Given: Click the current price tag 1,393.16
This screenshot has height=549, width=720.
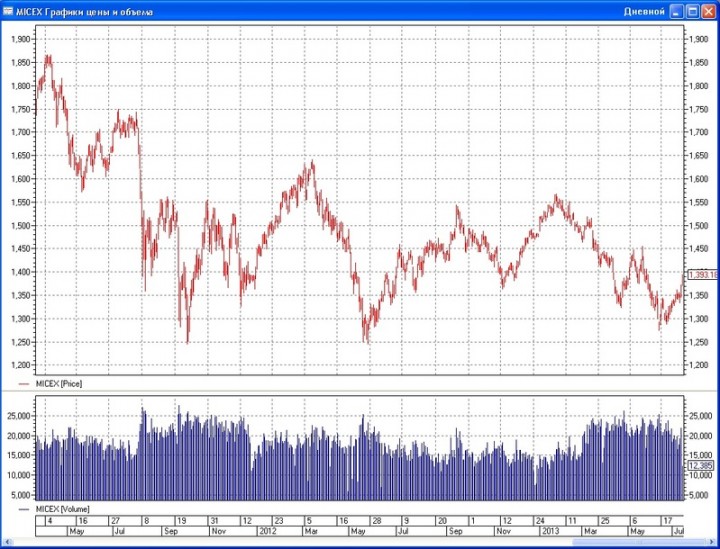Looking at the screenshot, I should click(x=703, y=275).
